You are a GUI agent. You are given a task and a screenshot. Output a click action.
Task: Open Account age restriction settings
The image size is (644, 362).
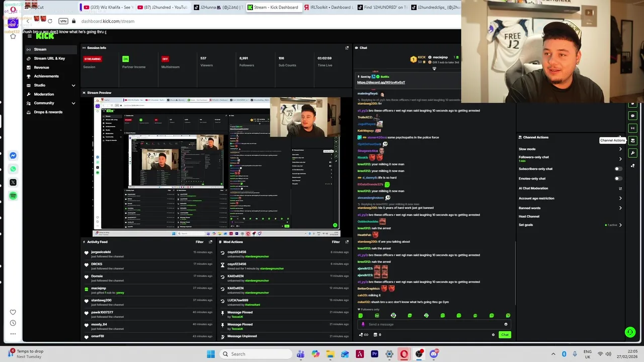[x=570, y=198]
